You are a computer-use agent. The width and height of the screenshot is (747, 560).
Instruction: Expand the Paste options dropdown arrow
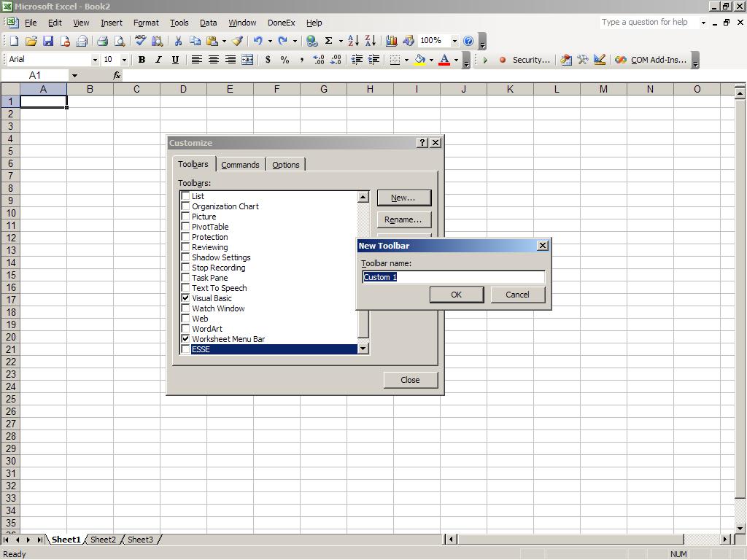(225, 41)
